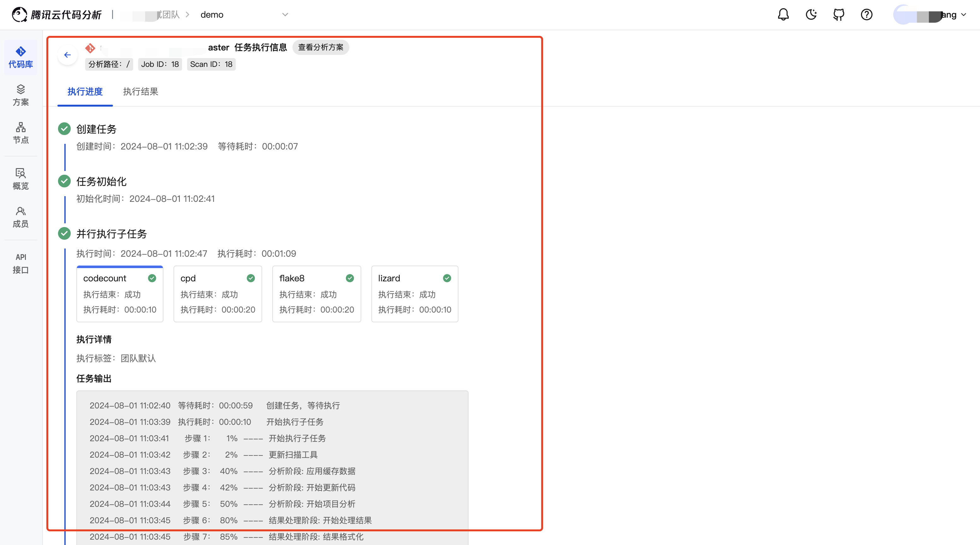Switch to the 执行进度 tab

[85, 92]
